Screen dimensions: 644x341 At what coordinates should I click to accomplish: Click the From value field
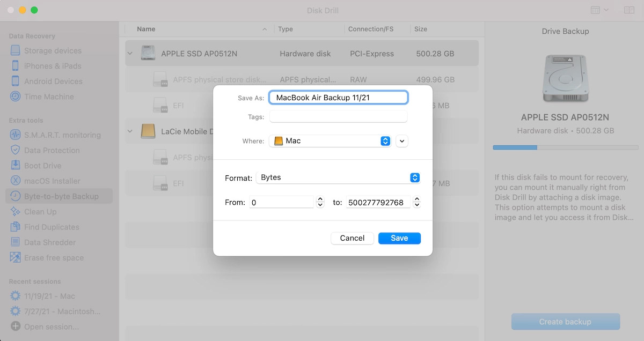(281, 202)
